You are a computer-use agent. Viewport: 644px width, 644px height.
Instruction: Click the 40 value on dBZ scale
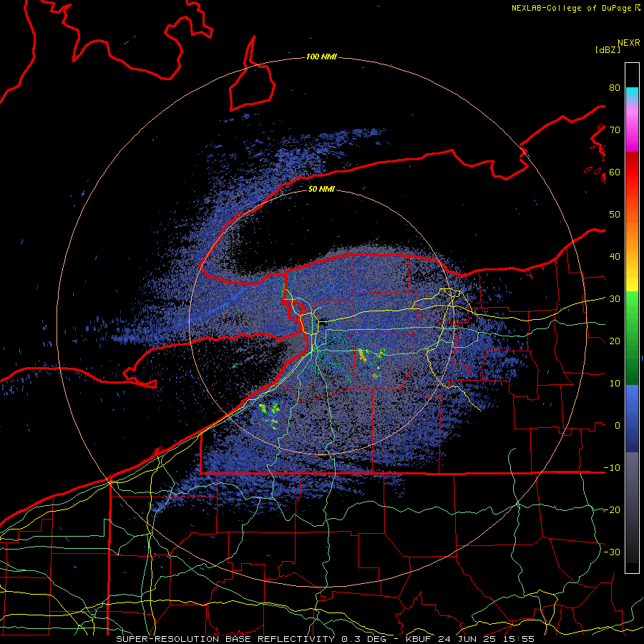click(x=615, y=257)
